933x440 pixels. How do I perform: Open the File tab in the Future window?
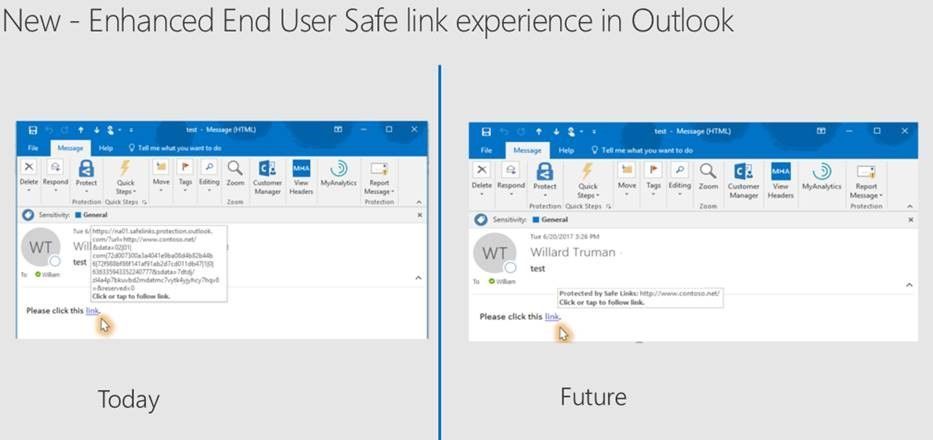(487, 150)
